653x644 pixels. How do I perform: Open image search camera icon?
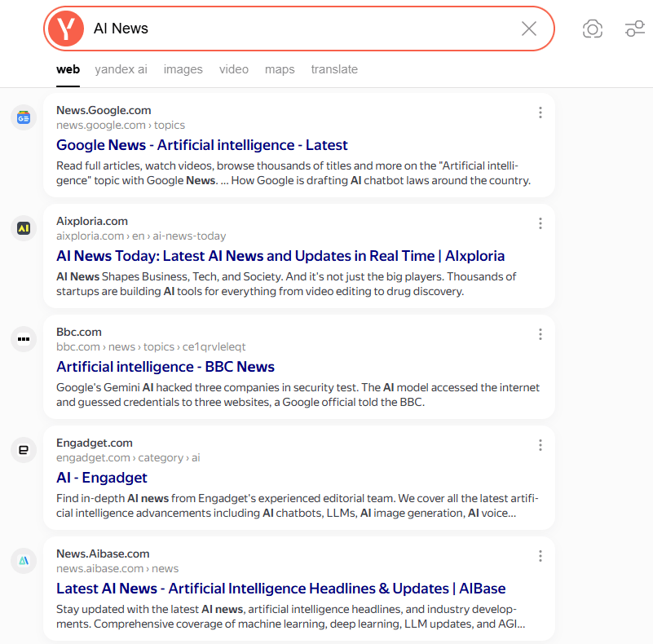592,29
